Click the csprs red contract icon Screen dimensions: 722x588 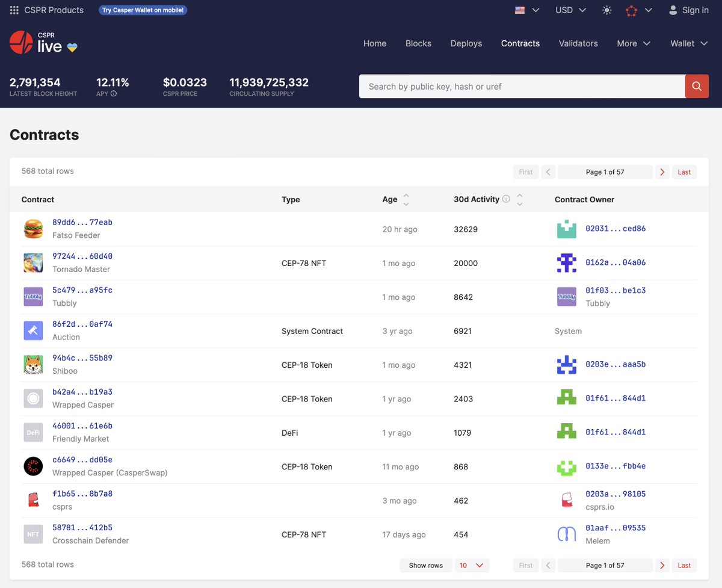[x=33, y=500]
